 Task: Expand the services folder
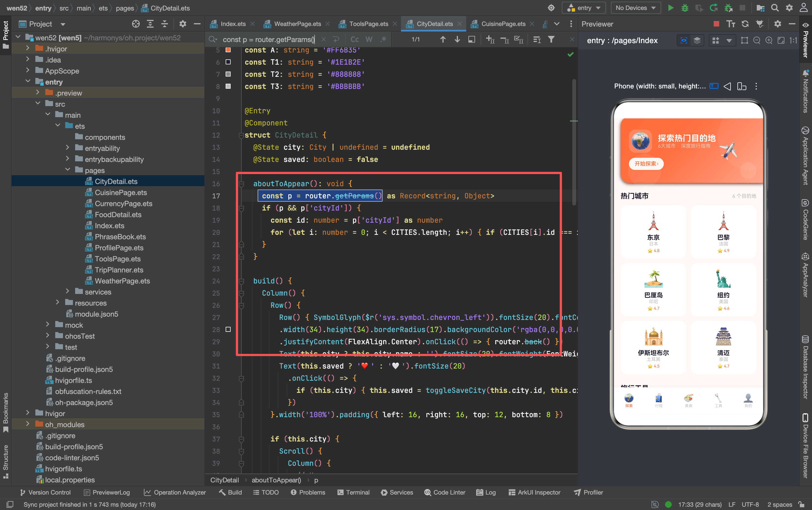[67, 292]
